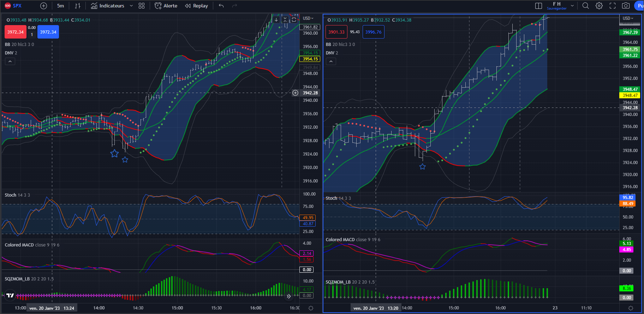Viewport: 644px width, 314px height.
Task: Click the crosshair date label 13:24 on left axis
Action: click(x=52, y=308)
